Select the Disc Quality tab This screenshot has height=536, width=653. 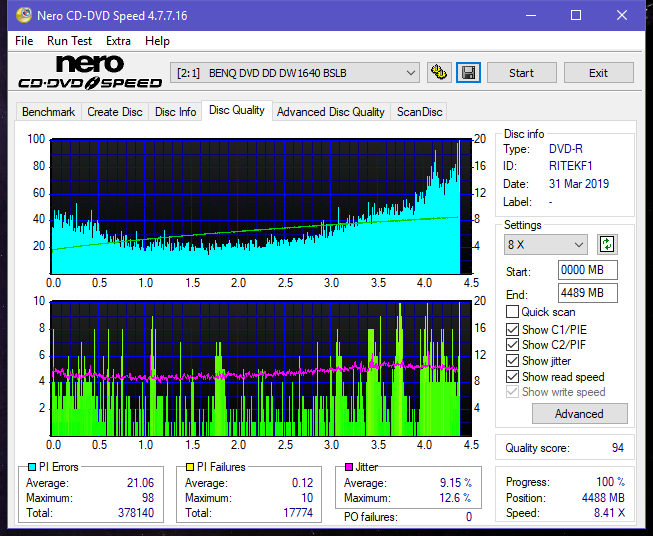237,110
